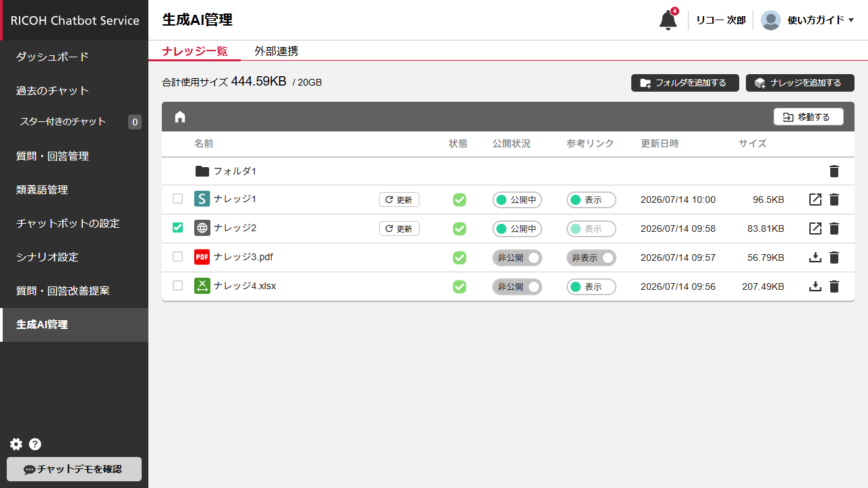Delete フォルダ1 with the trash icon
This screenshot has width=868, height=488.
coord(834,171)
